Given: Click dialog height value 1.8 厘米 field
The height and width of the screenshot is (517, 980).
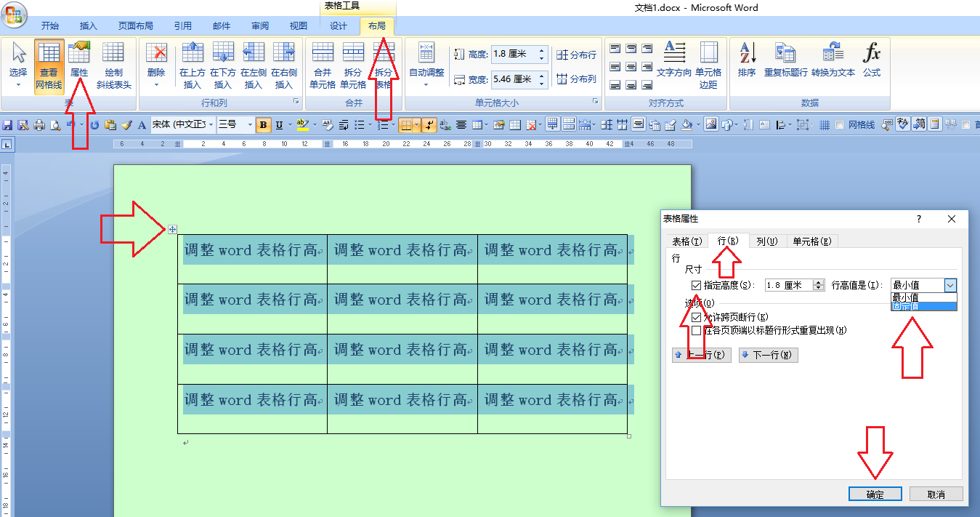Looking at the screenshot, I should click(x=789, y=285).
